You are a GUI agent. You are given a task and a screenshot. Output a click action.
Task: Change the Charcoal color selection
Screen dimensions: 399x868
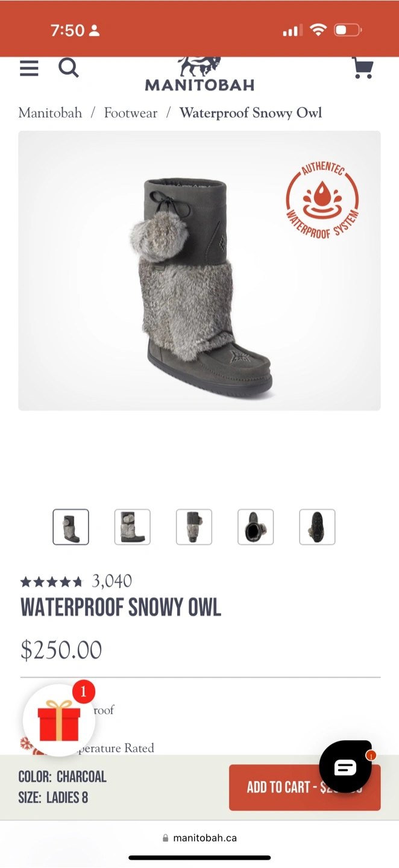(63, 776)
